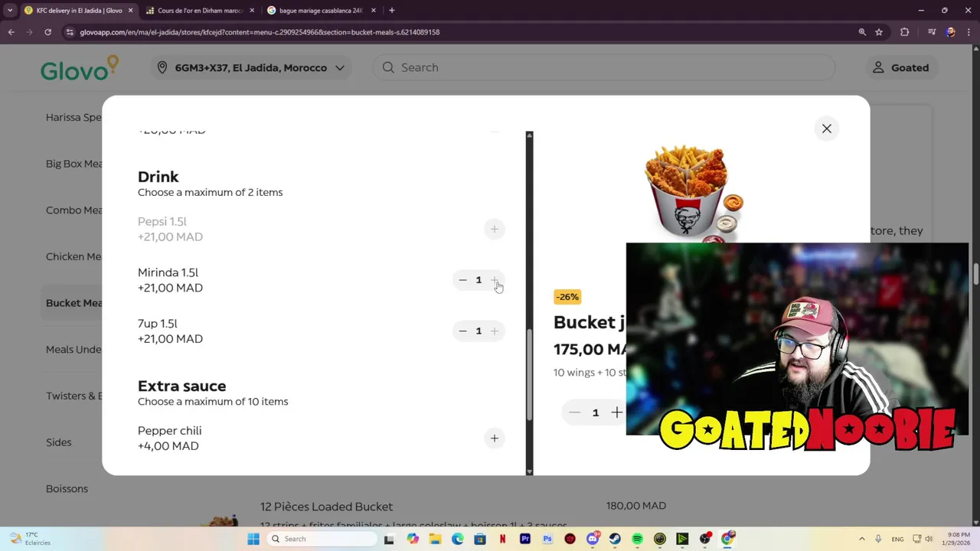Open Google Chrome from the taskbar
980x551 pixels.
[x=727, y=539]
